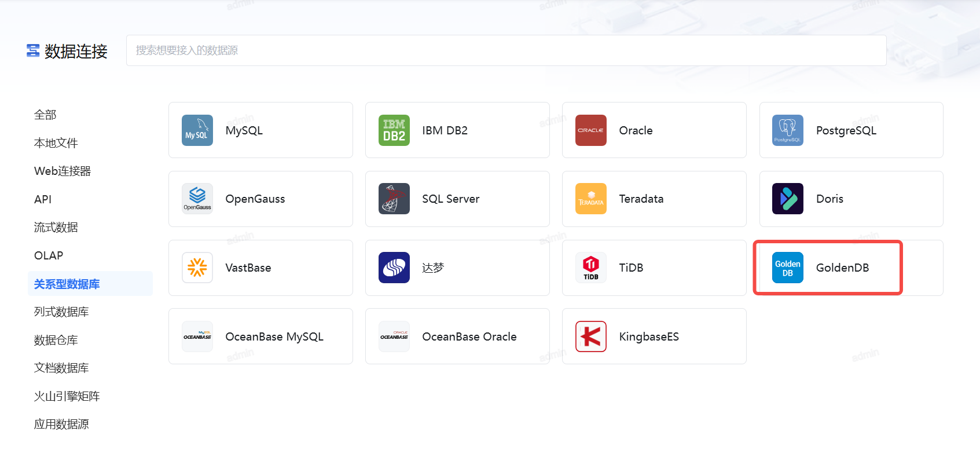
Task: Click the orange Teradata icon
Action: (591, 199)
